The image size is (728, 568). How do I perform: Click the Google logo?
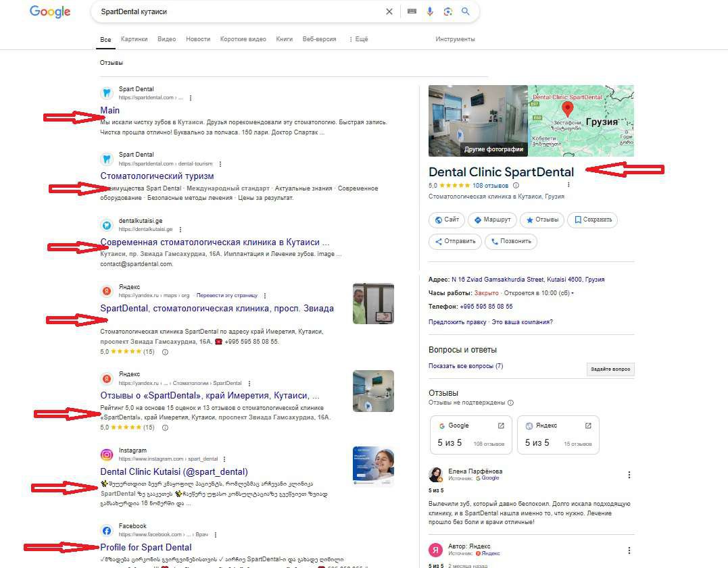49,11
